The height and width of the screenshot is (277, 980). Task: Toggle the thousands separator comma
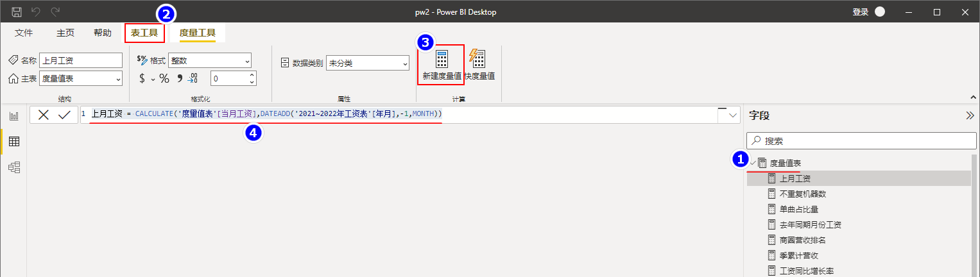coord(180,78)
